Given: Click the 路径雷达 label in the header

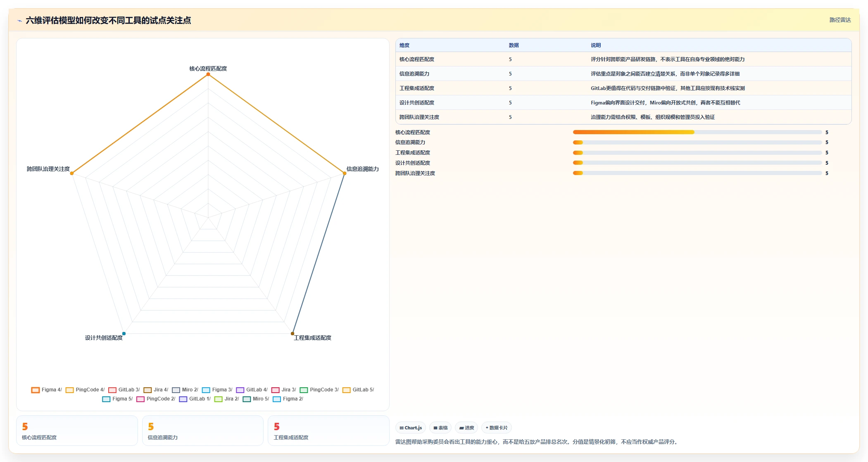Looking at the screenshot, I should click(x=840, y=20).
